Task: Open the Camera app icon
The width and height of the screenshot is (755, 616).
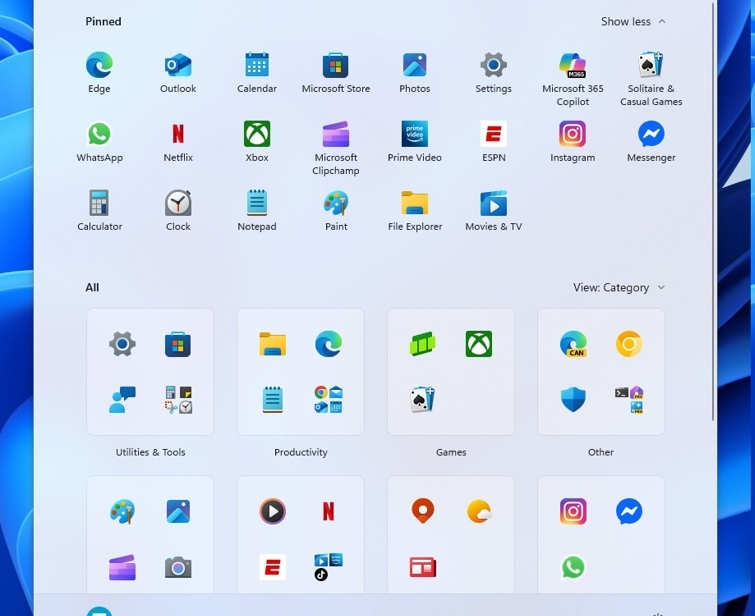Action: click(x=178, y=567)
